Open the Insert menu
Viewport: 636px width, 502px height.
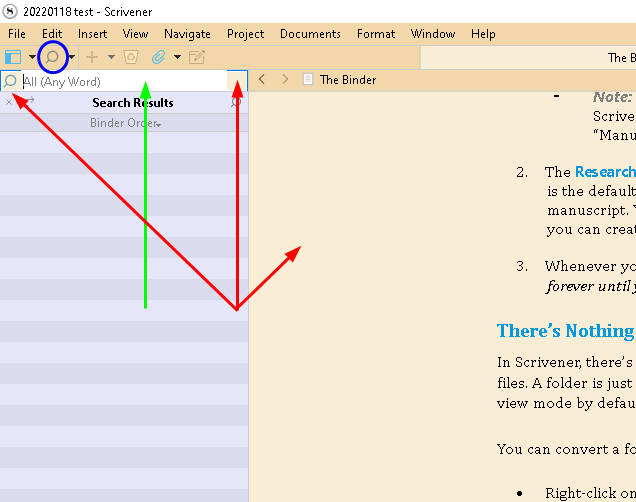point(92,34)
